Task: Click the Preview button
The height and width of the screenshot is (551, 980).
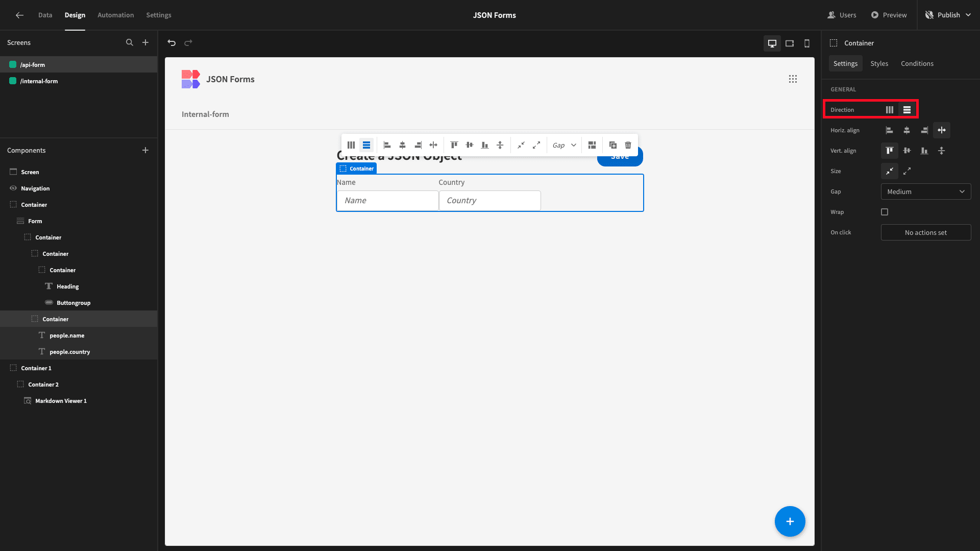Action: point(889,15)
